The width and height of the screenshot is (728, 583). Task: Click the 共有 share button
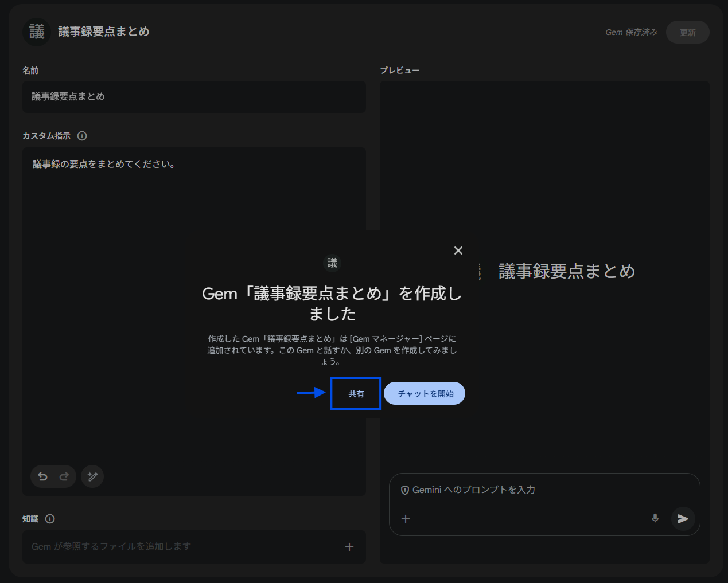tap(356, 394)
